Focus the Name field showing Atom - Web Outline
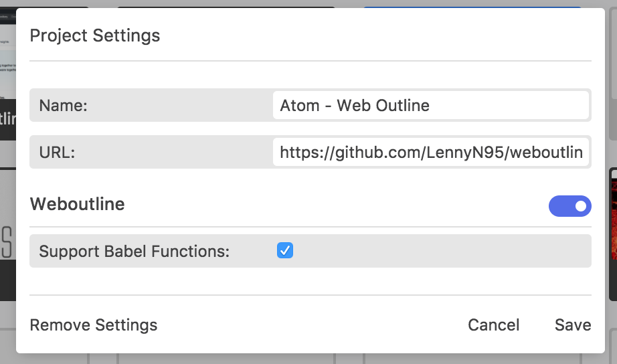Image resolution: width=617 pixels, height=364 pixels. coord(431,105)
